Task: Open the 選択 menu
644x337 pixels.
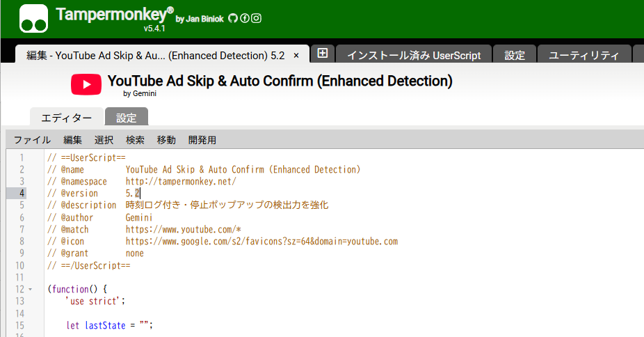Action: point(104,140)
